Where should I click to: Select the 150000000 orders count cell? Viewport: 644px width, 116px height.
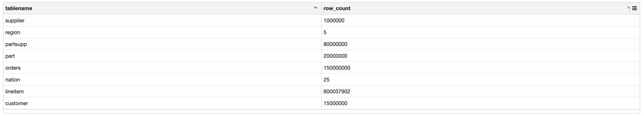point(337,68)
